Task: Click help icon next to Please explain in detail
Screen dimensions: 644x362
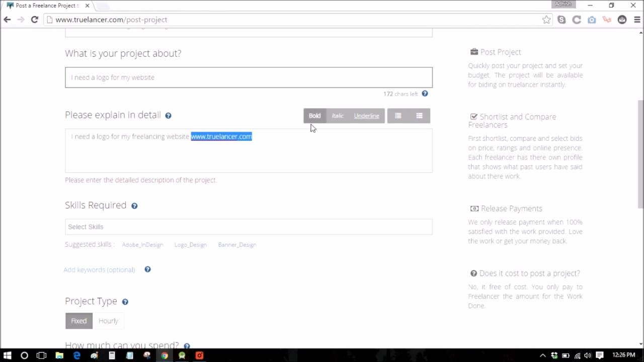Action: tap(168, 116)
